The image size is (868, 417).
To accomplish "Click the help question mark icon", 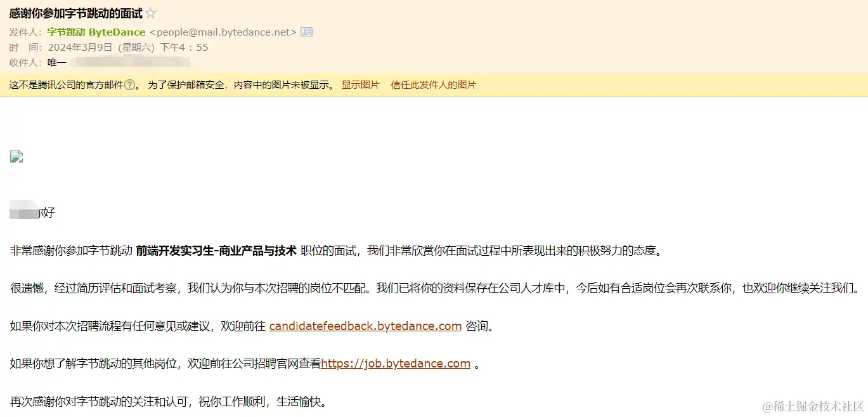I will (129, 85).
